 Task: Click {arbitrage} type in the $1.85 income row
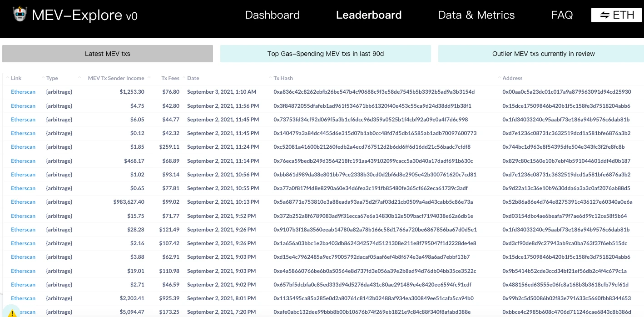coord(59,147)
